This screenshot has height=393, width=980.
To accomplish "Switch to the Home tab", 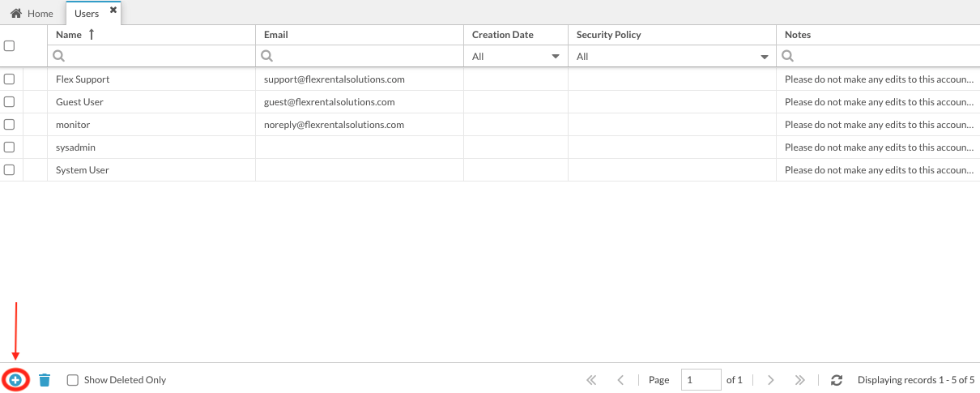I will [32, 14].
